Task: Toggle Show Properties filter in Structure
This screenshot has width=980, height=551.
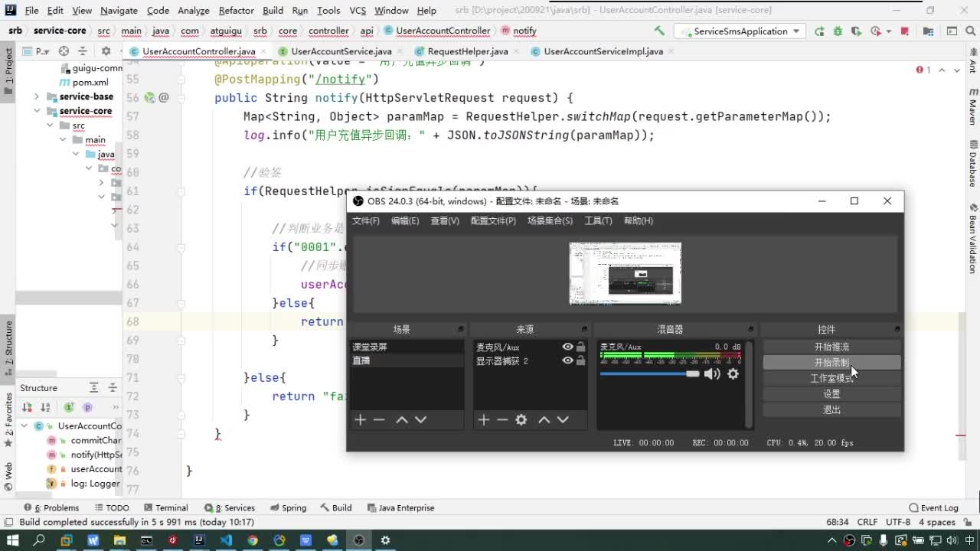Action: coord(87,407)
